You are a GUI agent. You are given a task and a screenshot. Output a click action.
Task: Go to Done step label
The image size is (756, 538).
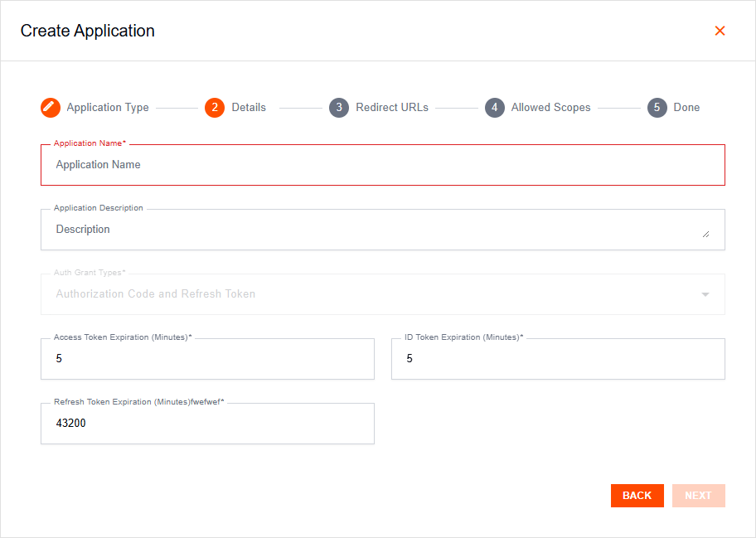coord(686,108)
